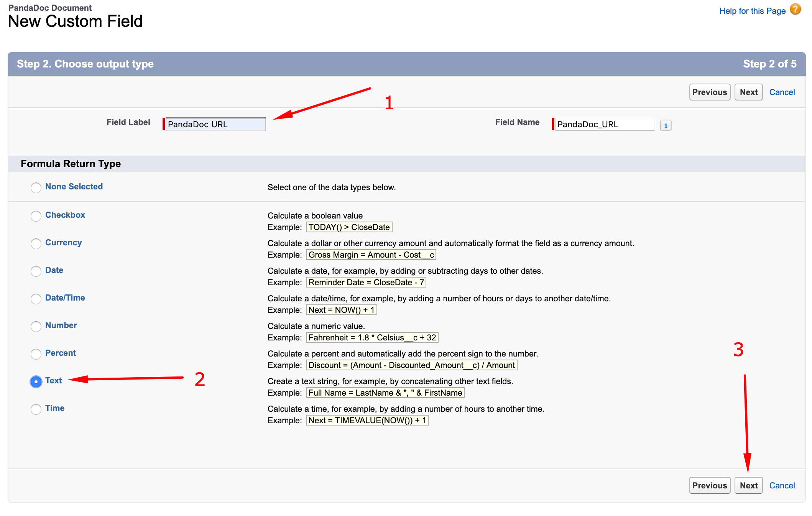Select the Date/Time radio button

click(36, 299)
